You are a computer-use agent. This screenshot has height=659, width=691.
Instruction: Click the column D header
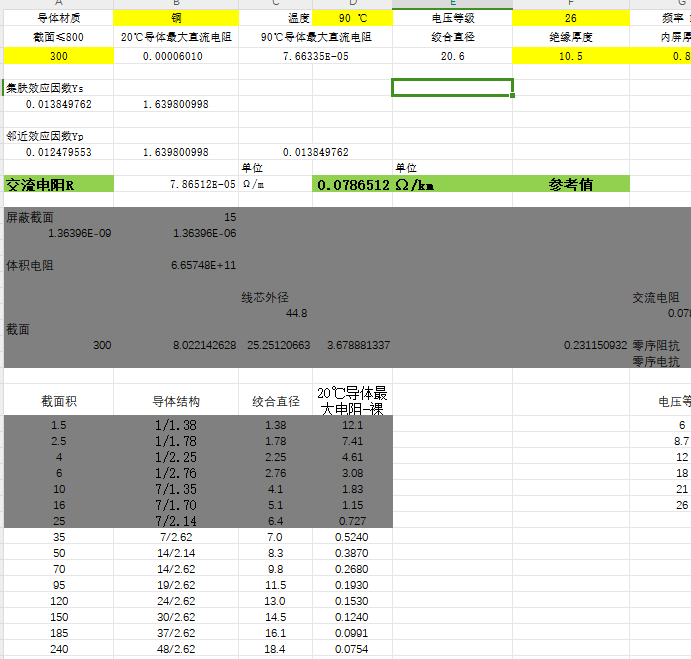pos(352,4)
